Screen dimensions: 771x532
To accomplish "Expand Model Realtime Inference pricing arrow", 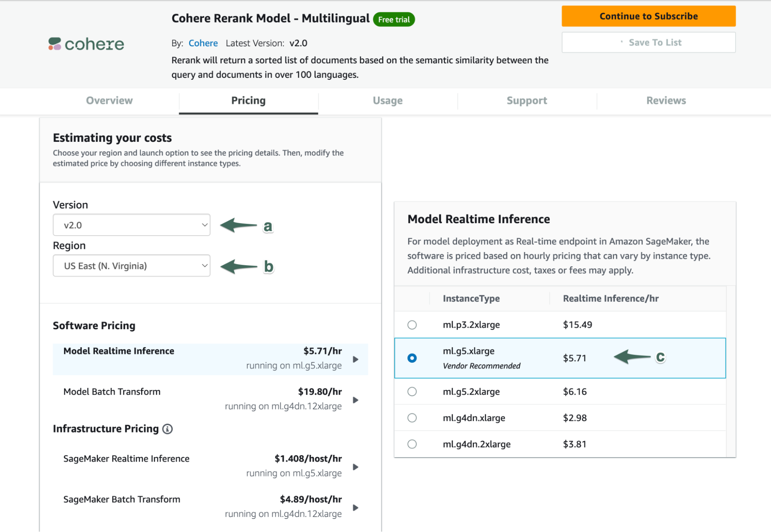I will (x=355, y=359).
